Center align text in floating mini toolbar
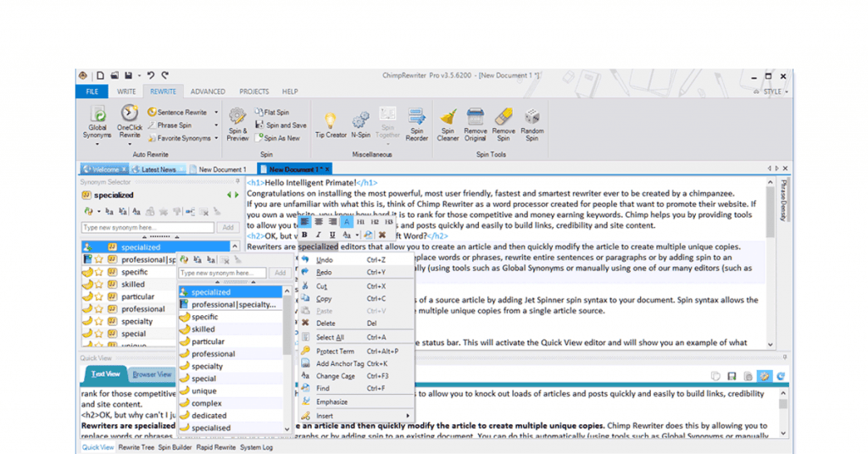The image size is (868, 454). [x=319, y=222]
